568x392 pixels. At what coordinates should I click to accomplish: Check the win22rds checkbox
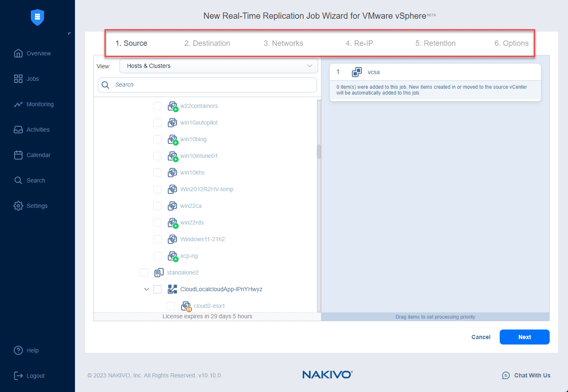click(157, 222)
